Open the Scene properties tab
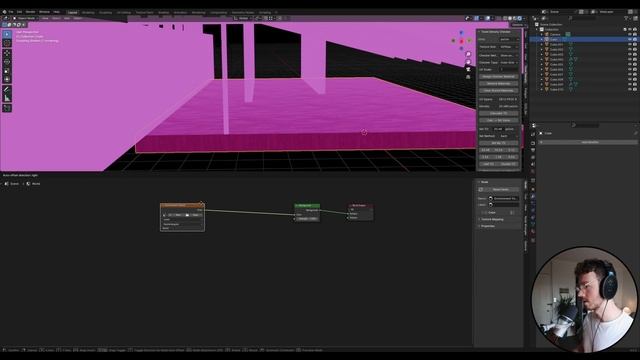Screen dimensions: 640x360 click(533, 164)
